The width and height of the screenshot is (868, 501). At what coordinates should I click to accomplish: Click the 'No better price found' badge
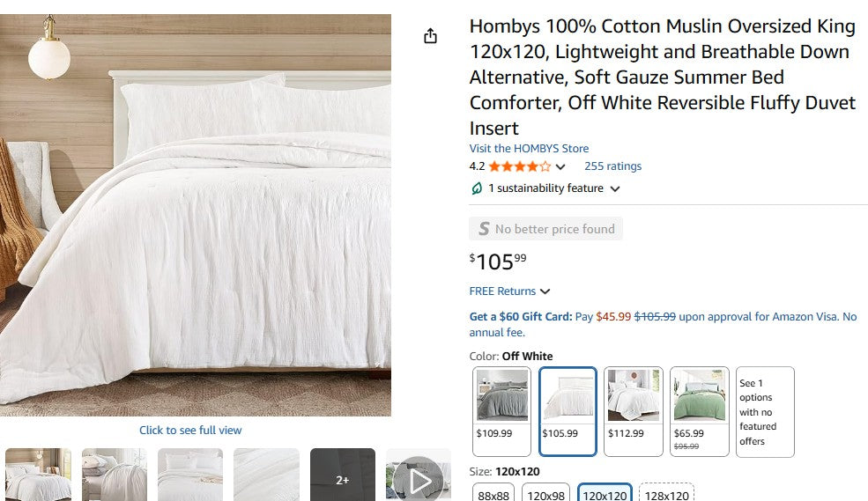click(x=545, y=229)
